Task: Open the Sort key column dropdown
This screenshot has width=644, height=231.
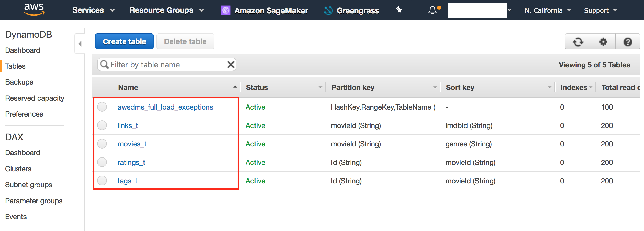Action: (550, 87)
